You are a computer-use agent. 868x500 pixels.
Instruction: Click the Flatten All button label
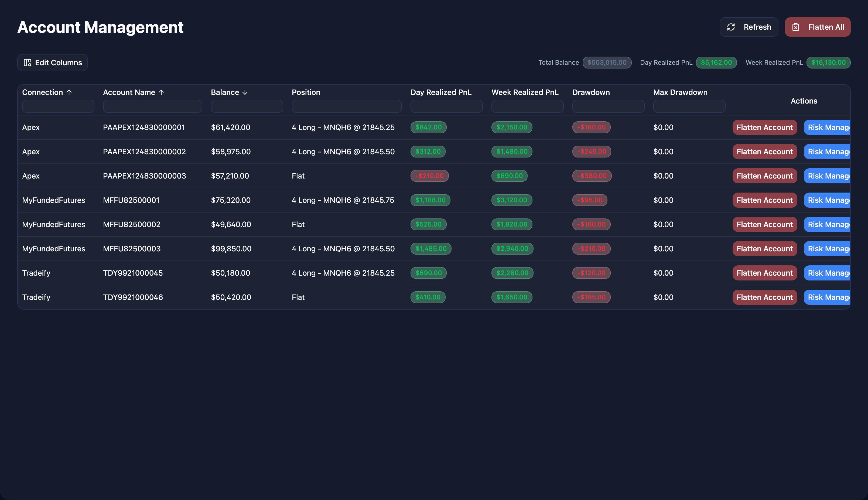click(826, 27)
